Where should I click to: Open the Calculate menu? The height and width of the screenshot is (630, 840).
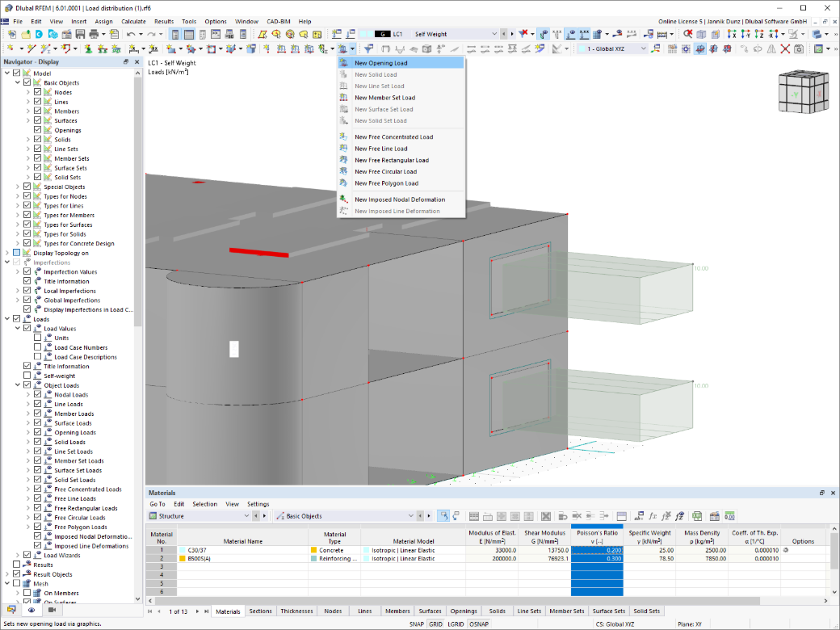[133, 22]
